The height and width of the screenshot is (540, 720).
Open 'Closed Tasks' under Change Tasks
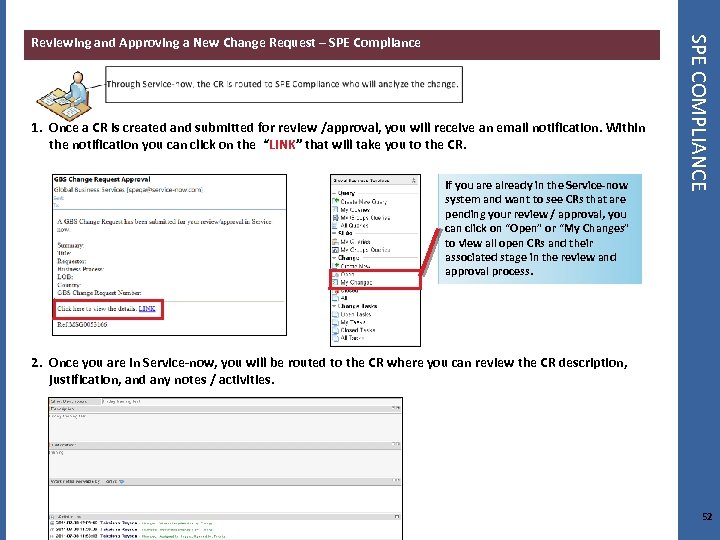(358, 330)
